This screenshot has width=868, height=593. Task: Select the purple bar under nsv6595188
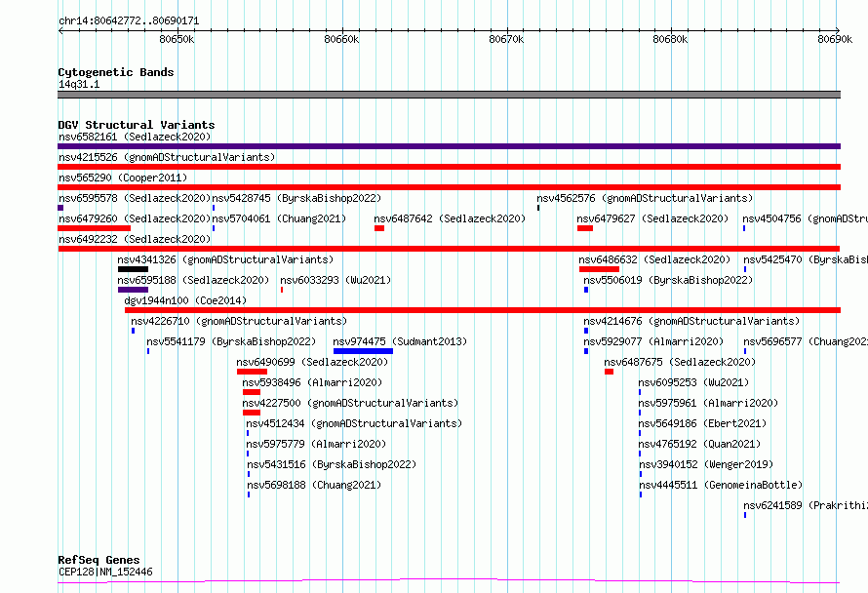[x=133, y=290]
